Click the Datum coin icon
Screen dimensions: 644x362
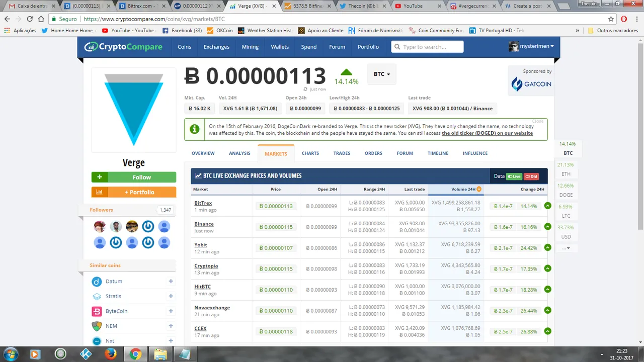[x=97, y=282]
